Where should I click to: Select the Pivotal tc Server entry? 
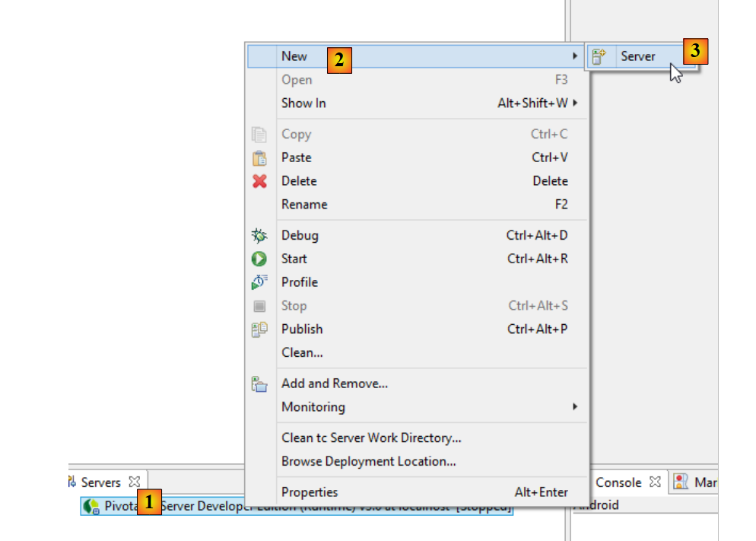click(x=304, y=507)
